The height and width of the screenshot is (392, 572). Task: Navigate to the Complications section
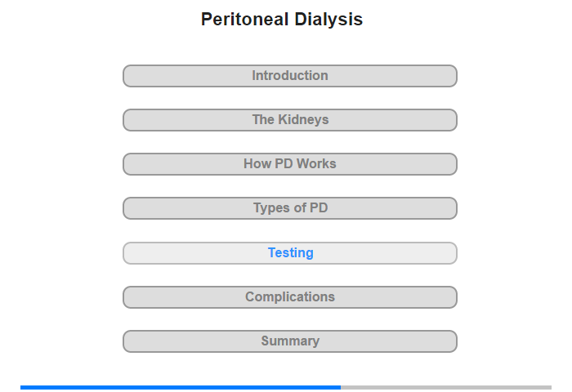pos(290,297)
